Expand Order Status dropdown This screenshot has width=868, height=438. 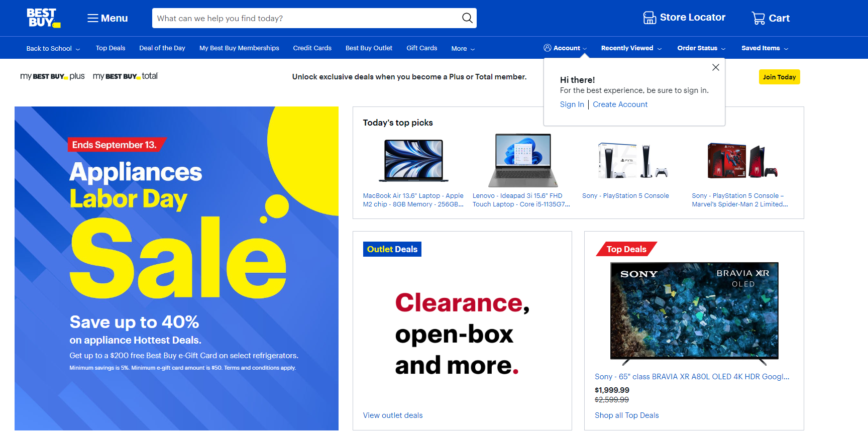pyautogui.click(x=701, y=48)
